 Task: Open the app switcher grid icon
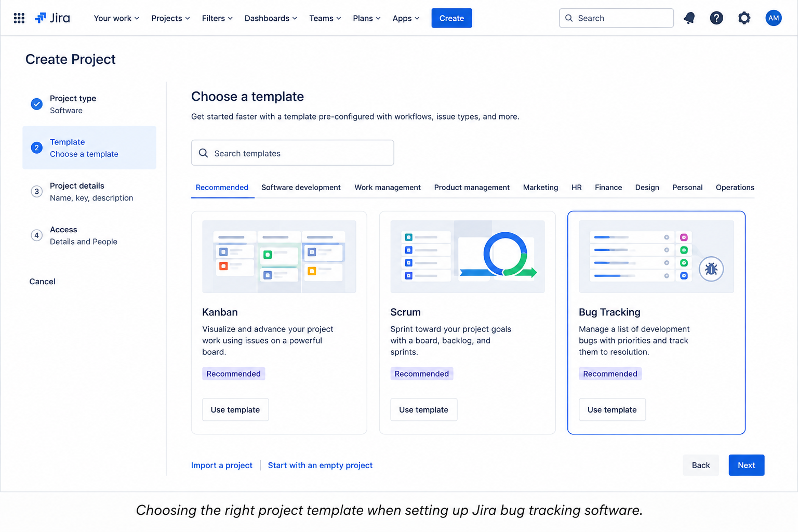pyautogui.click(x=19, y=18)
